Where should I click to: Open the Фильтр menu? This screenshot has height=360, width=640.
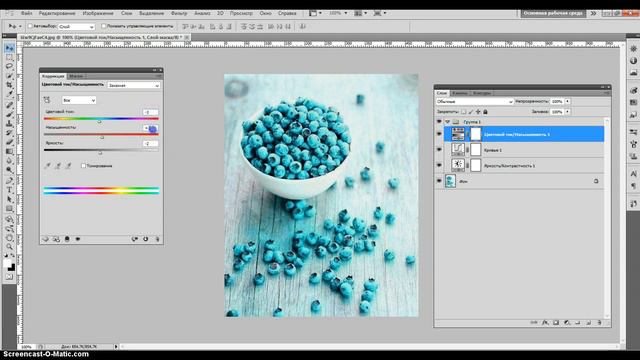tap(179, 13)
